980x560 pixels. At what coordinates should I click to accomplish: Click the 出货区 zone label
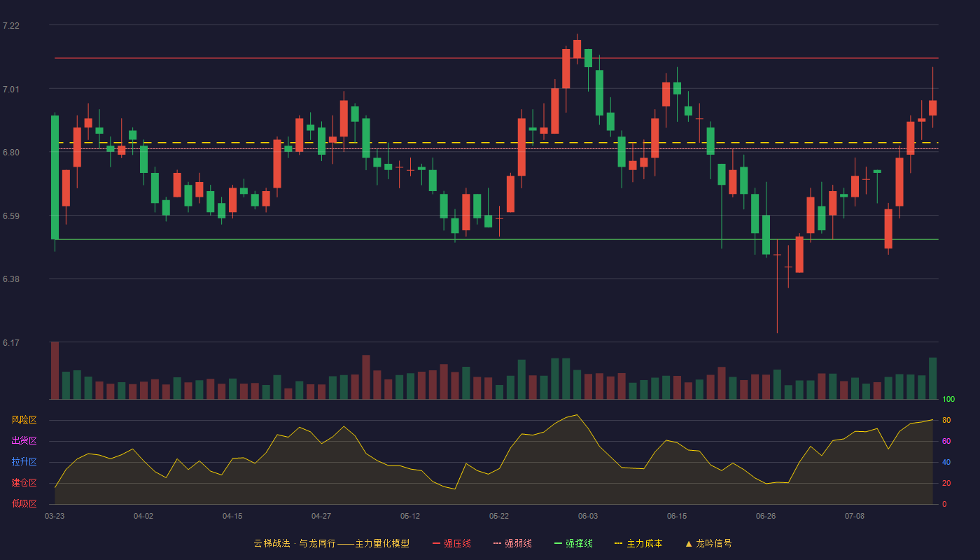[24, 441]
